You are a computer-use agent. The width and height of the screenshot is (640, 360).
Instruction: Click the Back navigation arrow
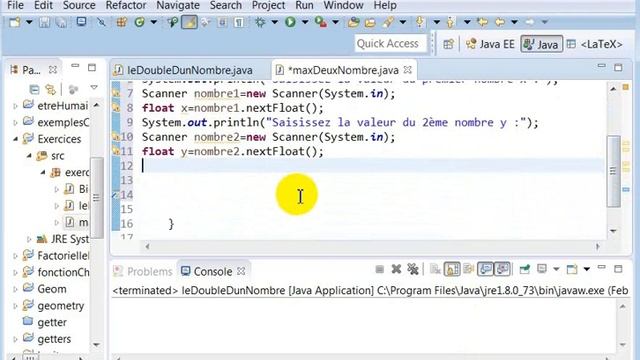click(x=500, y=22)
